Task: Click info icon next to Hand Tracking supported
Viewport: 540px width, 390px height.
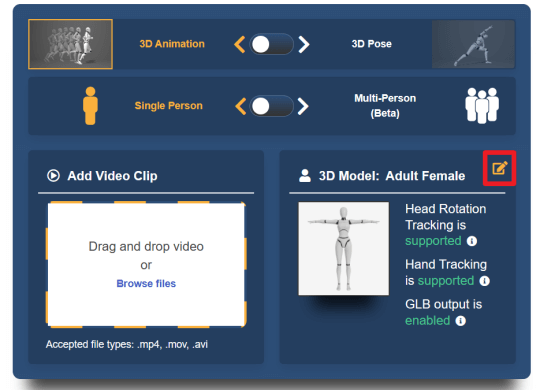Action: click(x=485, y=281)
